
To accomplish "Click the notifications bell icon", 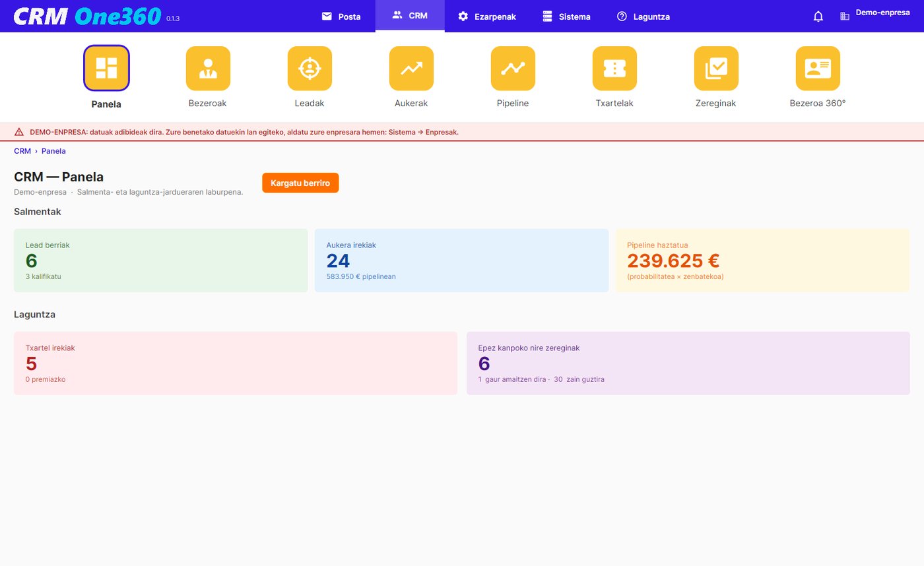I will (x=818, y=16).
